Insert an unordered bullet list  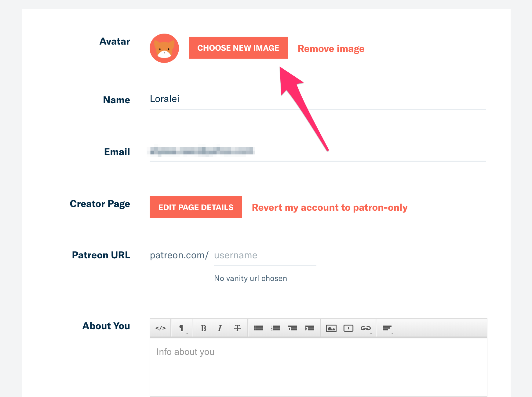258,328
